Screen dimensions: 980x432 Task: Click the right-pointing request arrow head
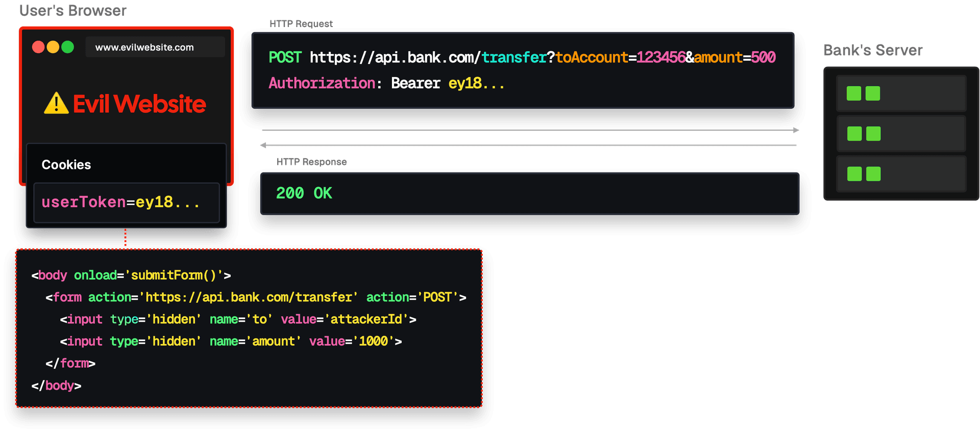796,131
